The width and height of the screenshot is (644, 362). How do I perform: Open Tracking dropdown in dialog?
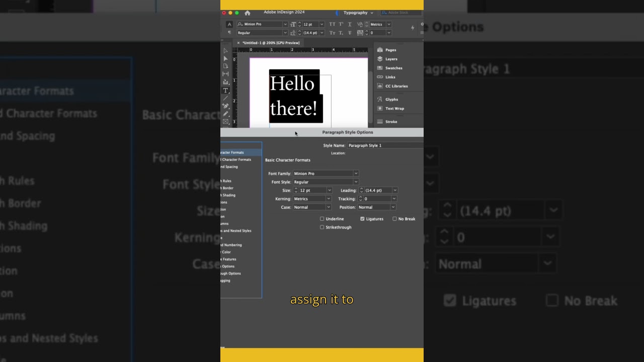coord(393,199)
